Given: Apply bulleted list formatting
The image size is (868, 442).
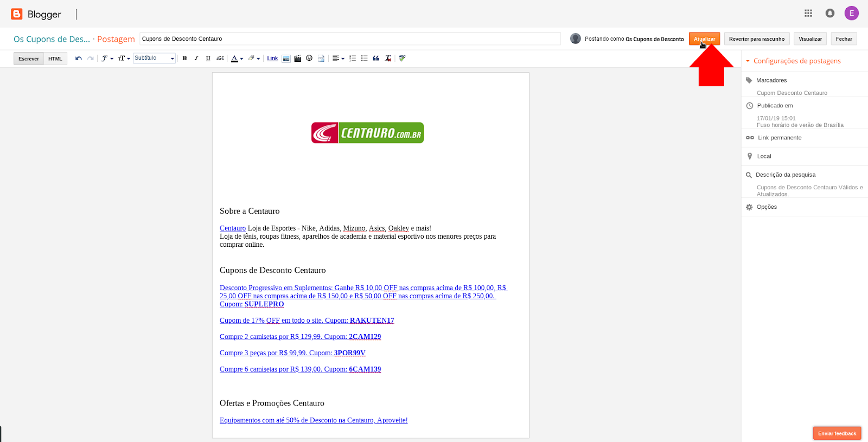Looking at the screenshot, I should 364,59.
